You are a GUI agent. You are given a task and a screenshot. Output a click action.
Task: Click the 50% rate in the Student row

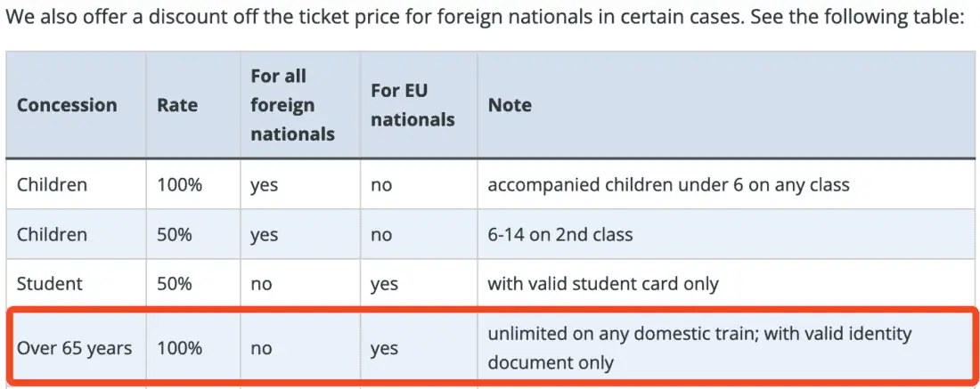[x=175, y=284]
